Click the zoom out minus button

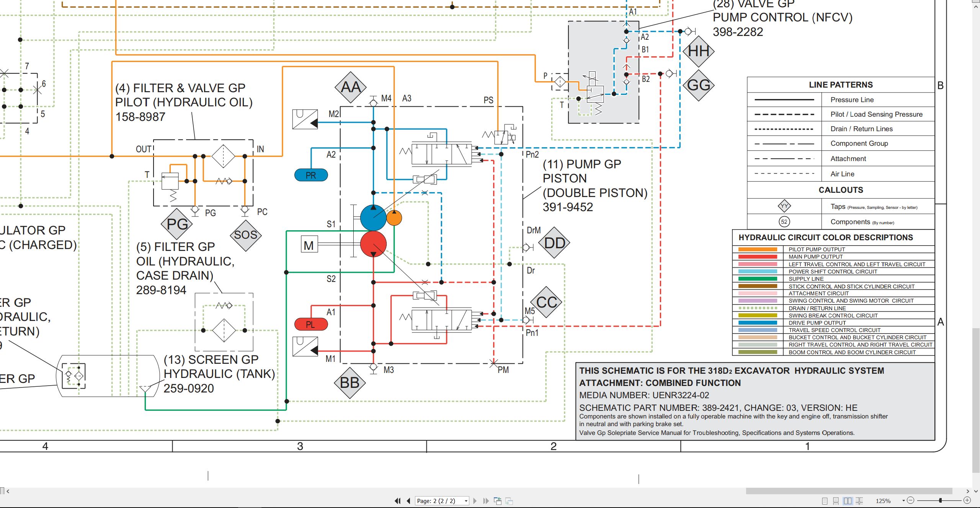[x=911, y=500]
